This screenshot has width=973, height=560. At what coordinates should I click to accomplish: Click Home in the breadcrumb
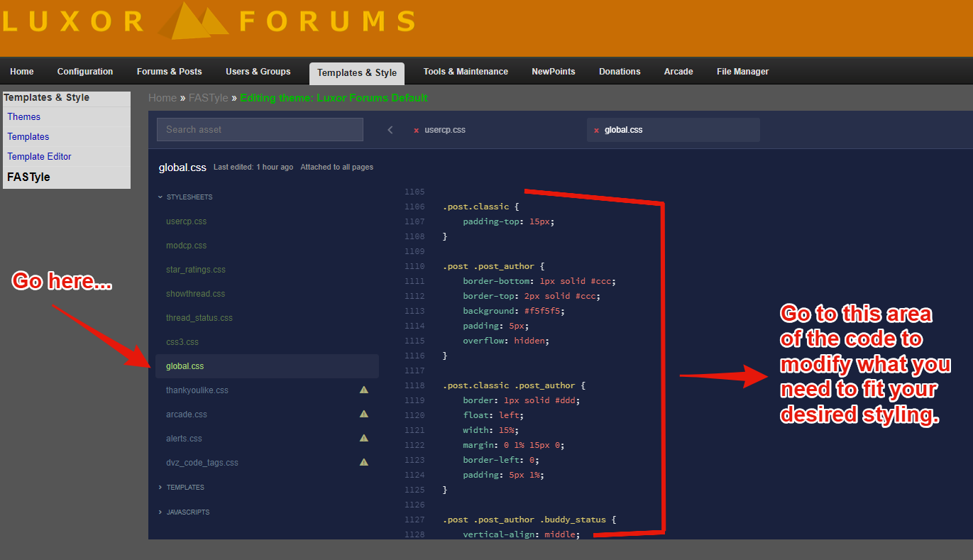pos(163,98)
